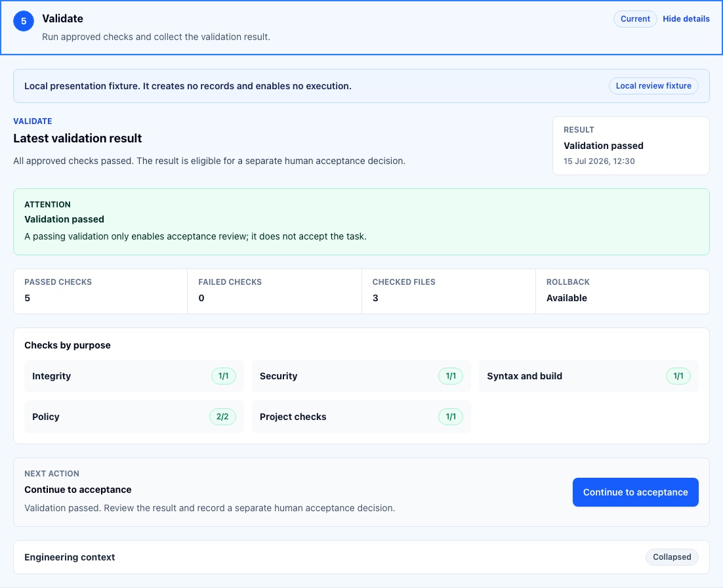Click Security 1/1 count badge
Screen dimensions: 723x588
click(x=451, y=376)
